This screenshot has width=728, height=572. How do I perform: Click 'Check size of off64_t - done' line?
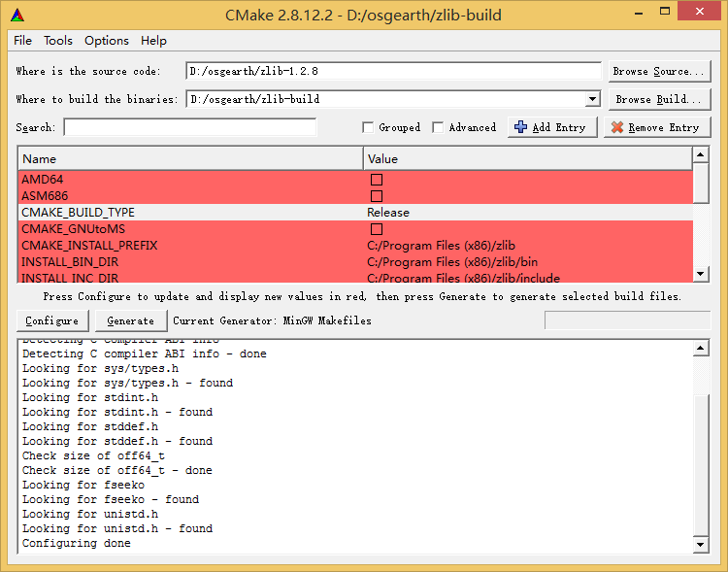[x=117, y=470]
